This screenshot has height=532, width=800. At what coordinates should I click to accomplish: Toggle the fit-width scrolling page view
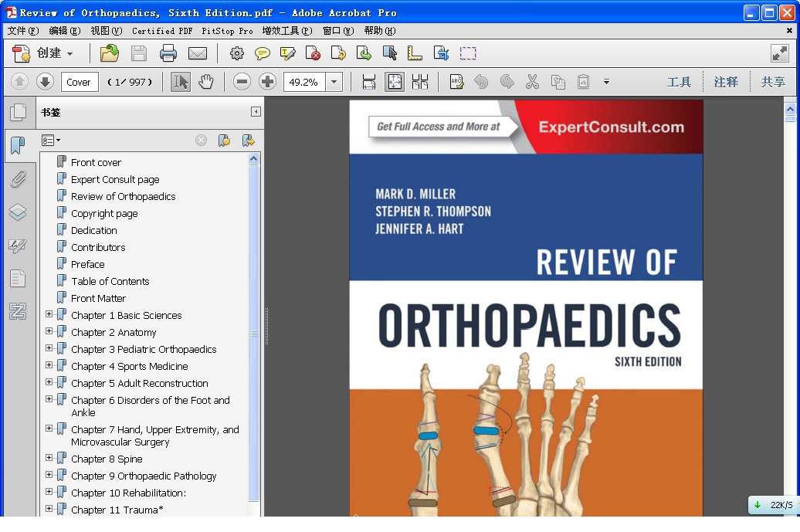click(369, 82)
